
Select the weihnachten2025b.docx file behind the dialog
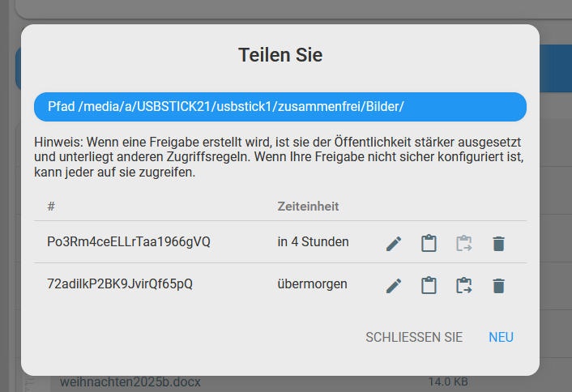pos(130,381)
